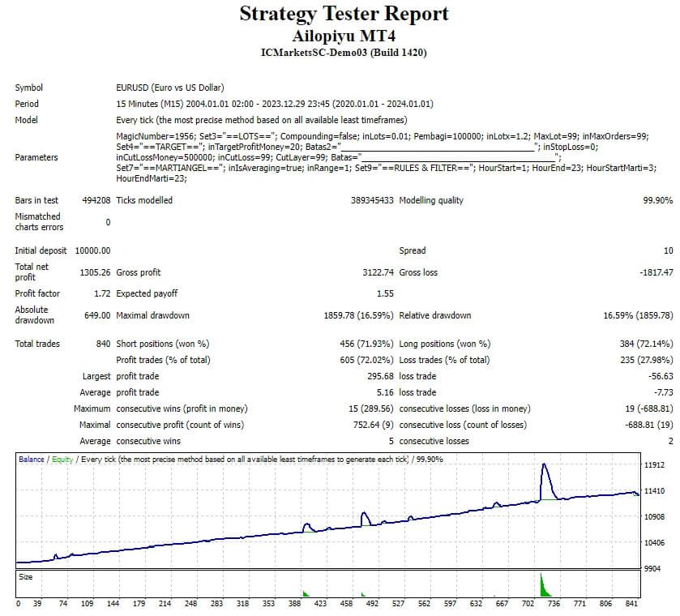Select the gross profit value "3122.74"

(x=378, y=272)
